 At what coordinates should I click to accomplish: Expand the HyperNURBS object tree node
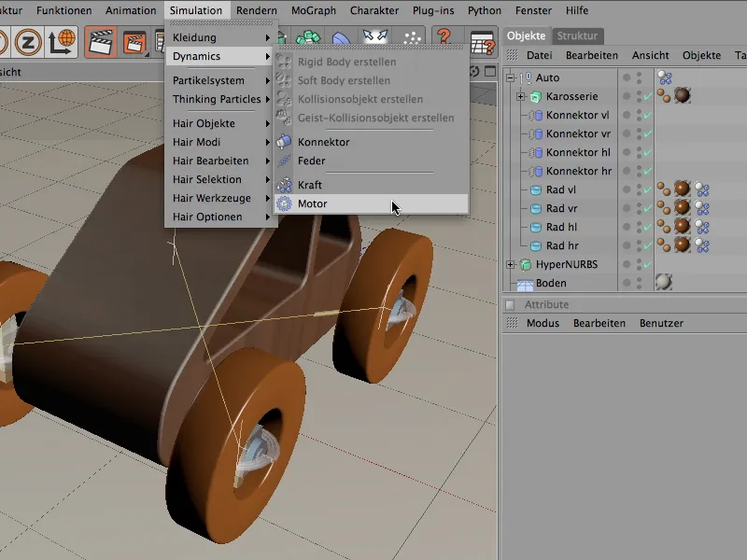click(x=511, y=265)
